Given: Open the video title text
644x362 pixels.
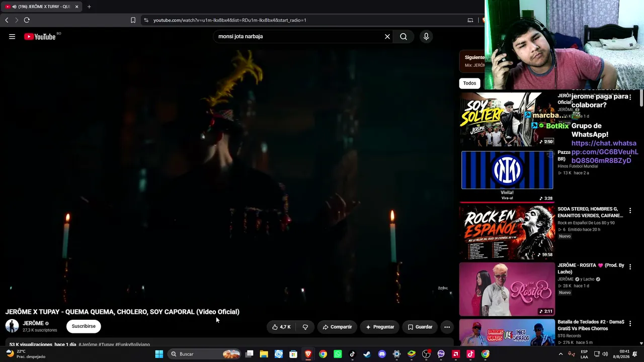Looking at the screenshot, I should (x=122, y=312).
